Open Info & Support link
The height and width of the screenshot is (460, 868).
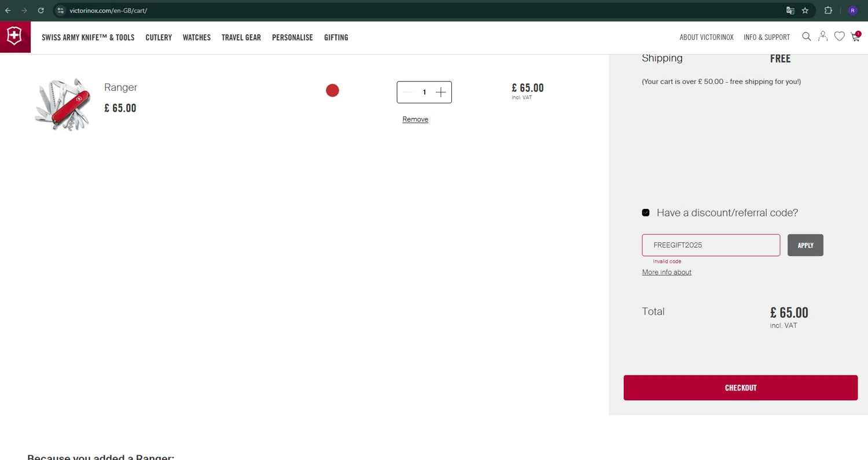(767, 37)
